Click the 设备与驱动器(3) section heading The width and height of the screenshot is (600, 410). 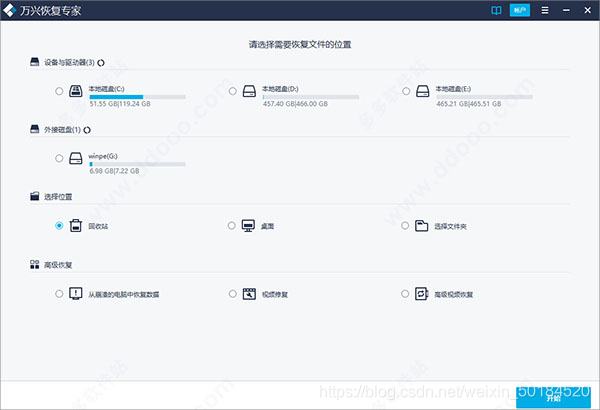(x=69, y=62)
